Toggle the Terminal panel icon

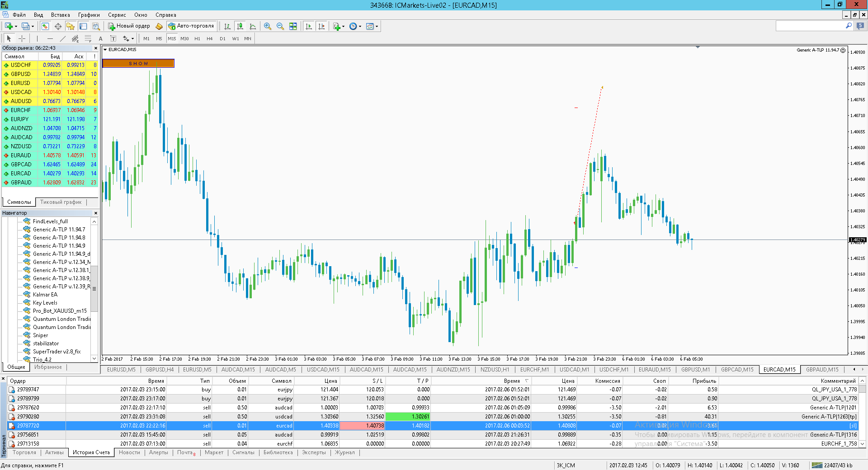[83, 26]
